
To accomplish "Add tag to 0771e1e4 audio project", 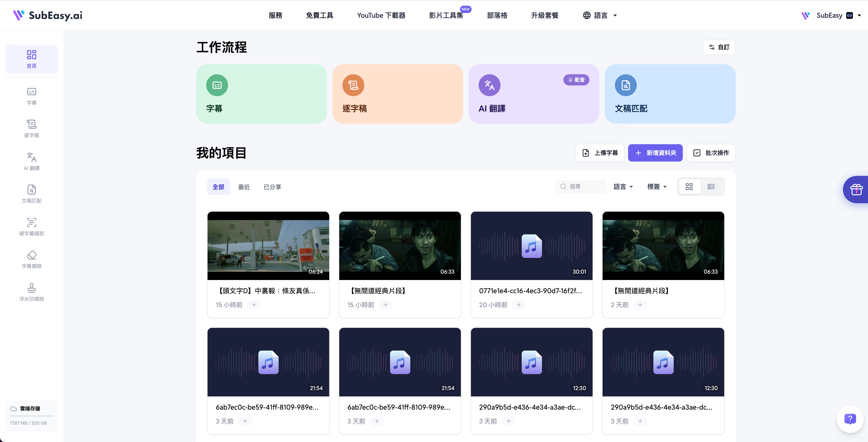I will 519,305.
